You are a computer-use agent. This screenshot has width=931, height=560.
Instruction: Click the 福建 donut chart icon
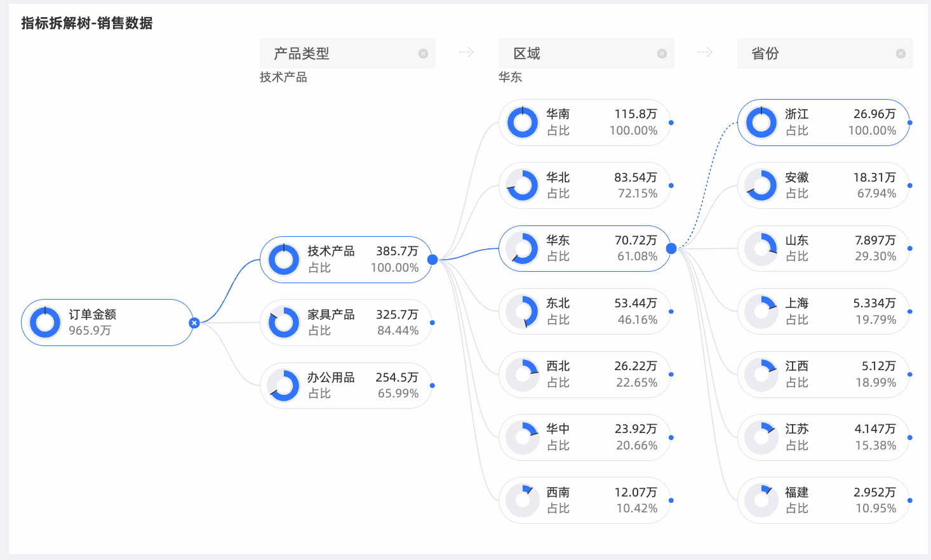761,500
